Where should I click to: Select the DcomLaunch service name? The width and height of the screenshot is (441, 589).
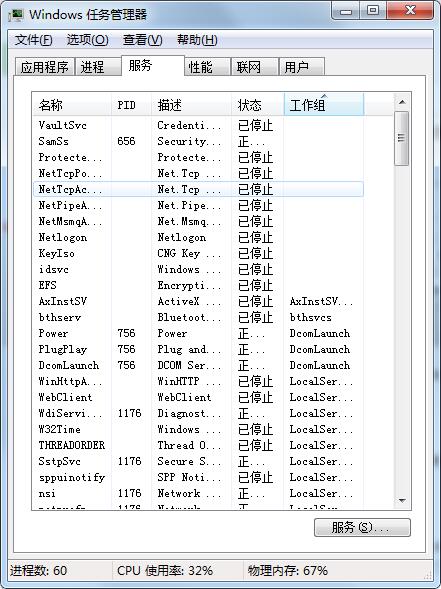69,365
